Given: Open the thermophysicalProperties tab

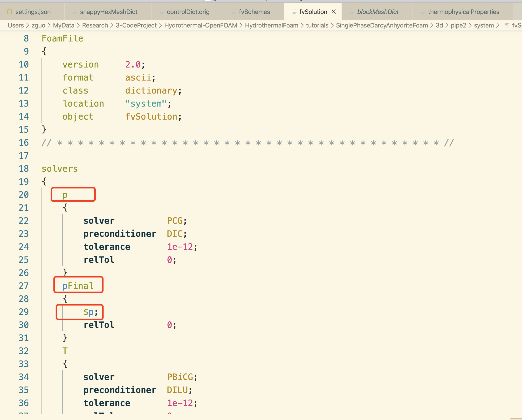Looking at the screenshot, I should pyautogui.click(x=463, y=12).
